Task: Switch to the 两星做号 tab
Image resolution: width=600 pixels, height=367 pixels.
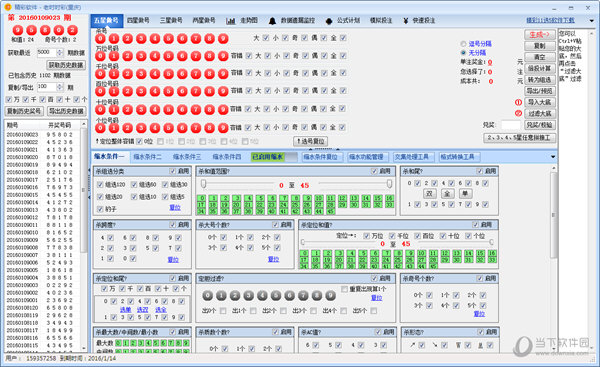Action: 204,20
